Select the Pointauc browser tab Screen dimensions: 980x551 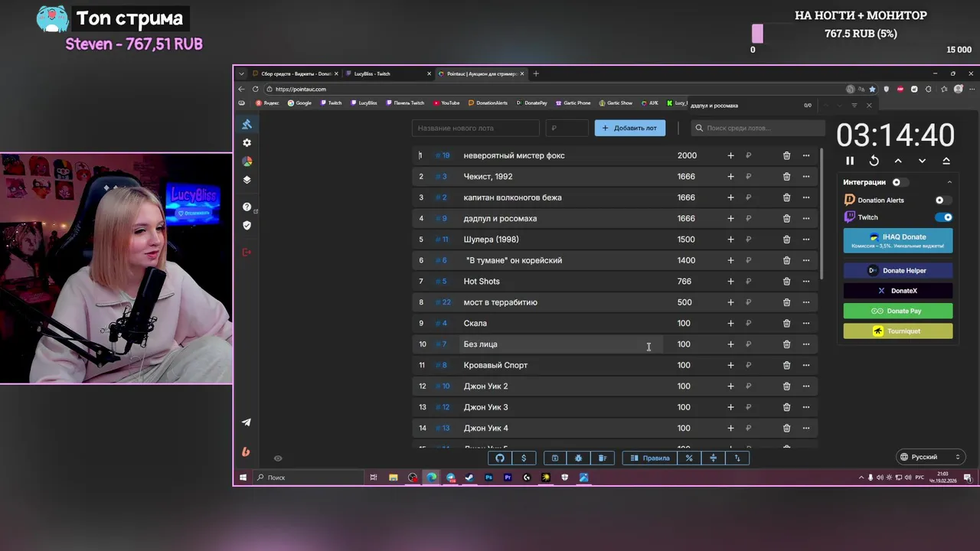click(482, 74)
